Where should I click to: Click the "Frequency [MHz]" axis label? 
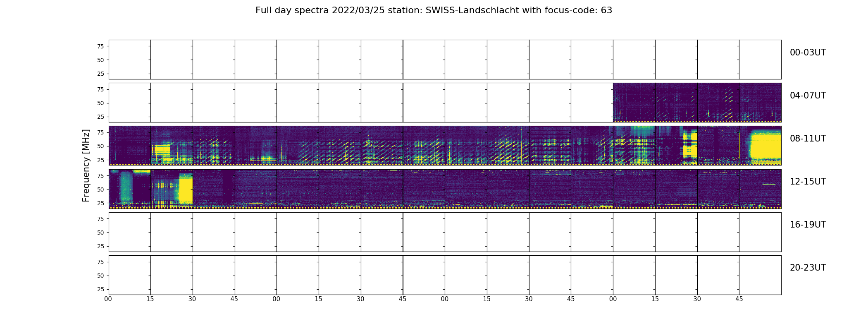(86, 165)
